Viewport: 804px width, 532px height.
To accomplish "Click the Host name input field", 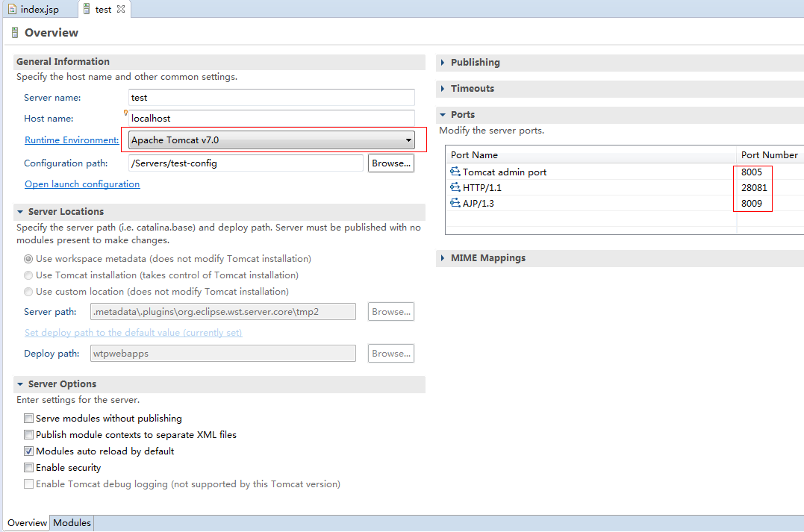I will click(271, 119).
